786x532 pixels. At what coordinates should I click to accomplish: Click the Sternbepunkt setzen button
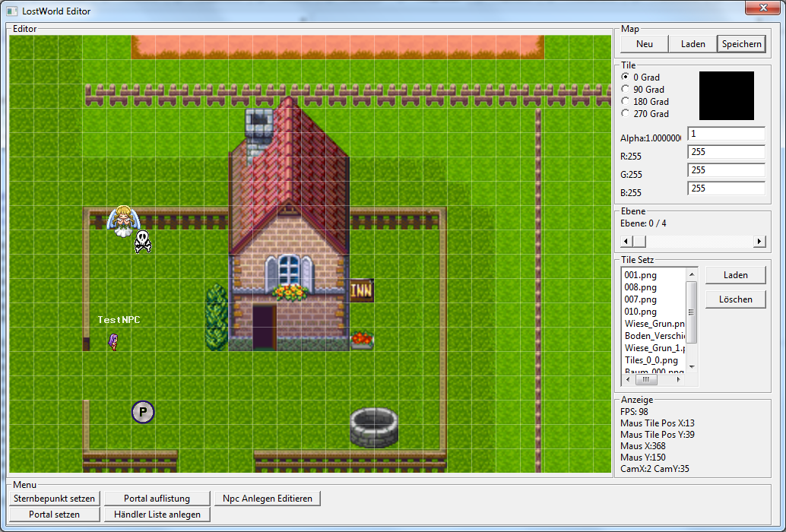(x=54, y=499)
